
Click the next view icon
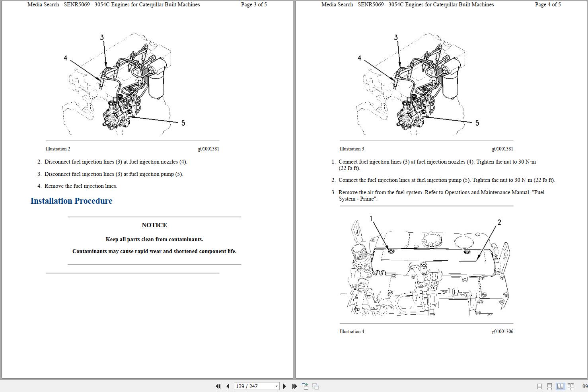(315, 386)
